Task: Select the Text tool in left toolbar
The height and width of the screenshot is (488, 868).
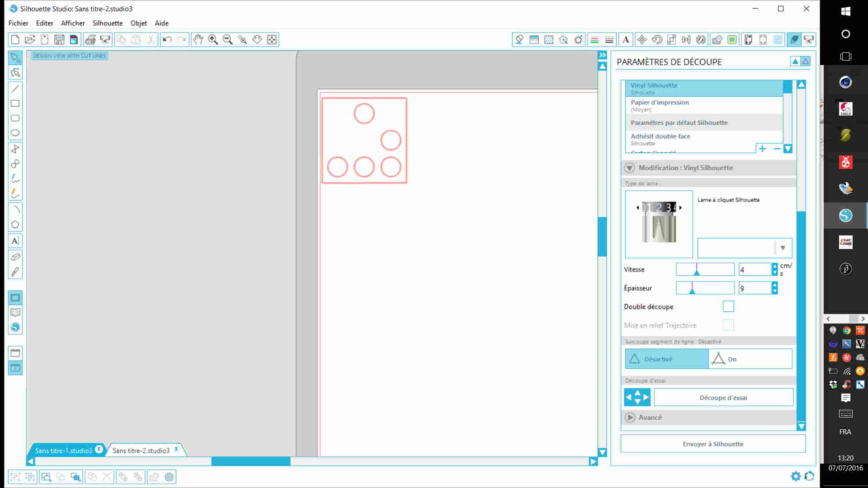Action: point(15,241)
